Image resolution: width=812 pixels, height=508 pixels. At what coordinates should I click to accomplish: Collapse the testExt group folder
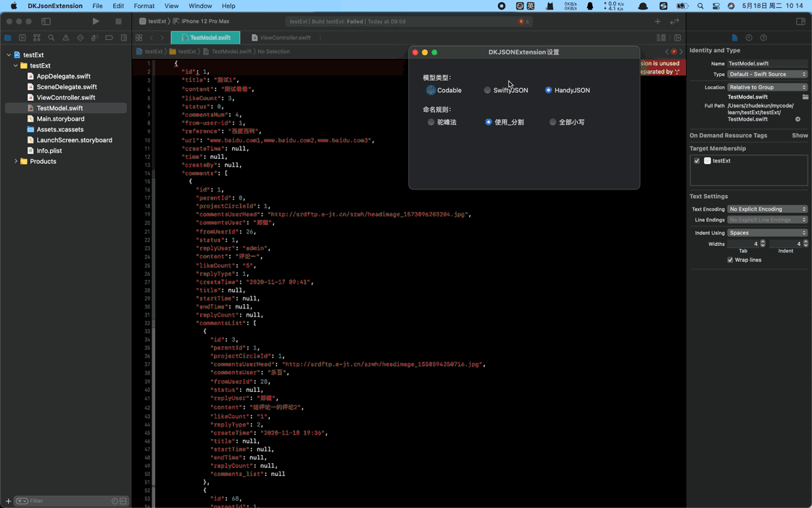click(x=15, y=66)
